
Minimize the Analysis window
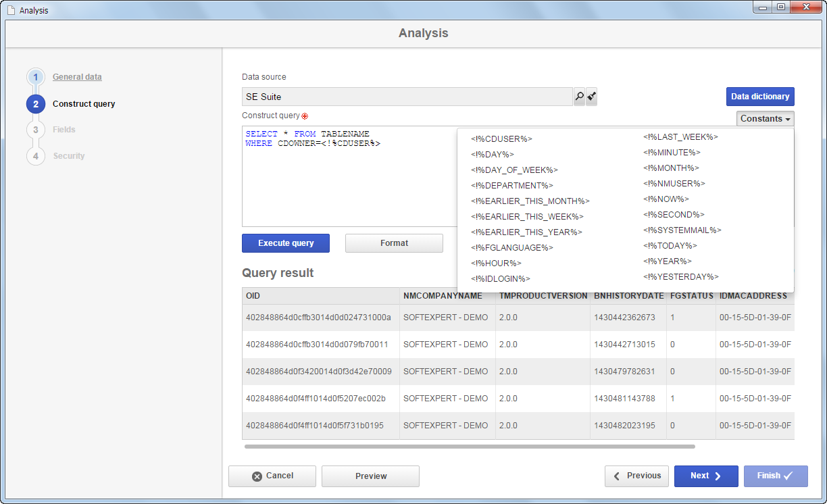(x=763, y=7)
